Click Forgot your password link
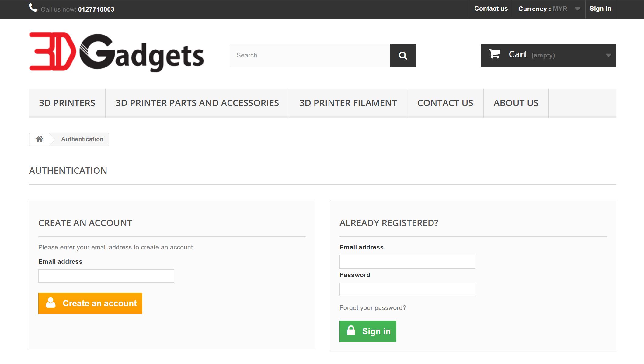The image size is (644, 364). click(x=373, y=308)
